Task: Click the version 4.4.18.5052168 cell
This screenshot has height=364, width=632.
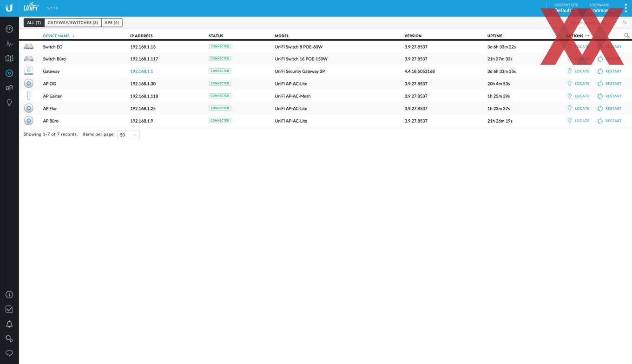Action: pyautogui.click(x=420, y=71)
